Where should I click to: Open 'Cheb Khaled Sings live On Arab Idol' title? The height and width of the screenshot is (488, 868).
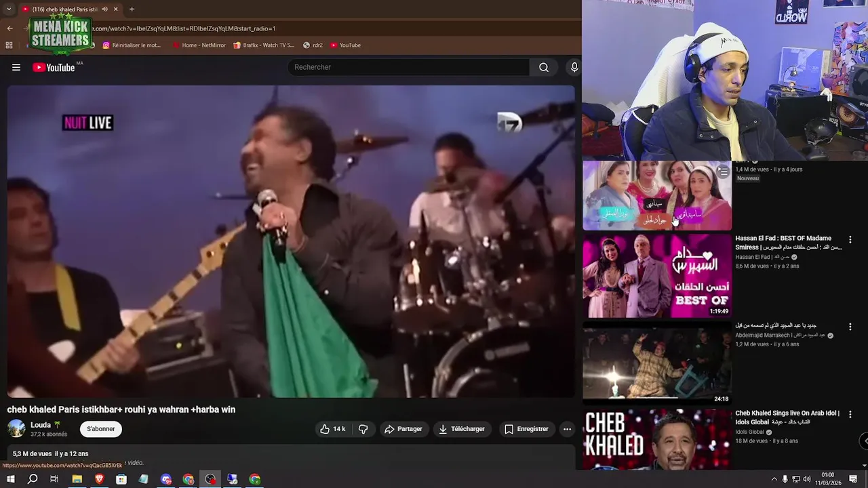(x=787, y=418)
